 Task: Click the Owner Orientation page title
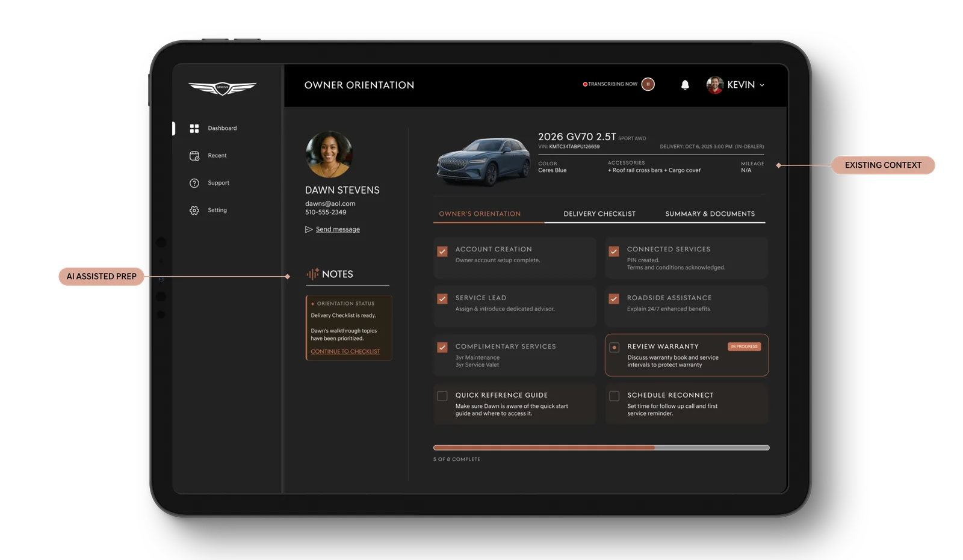click(359, 85)
